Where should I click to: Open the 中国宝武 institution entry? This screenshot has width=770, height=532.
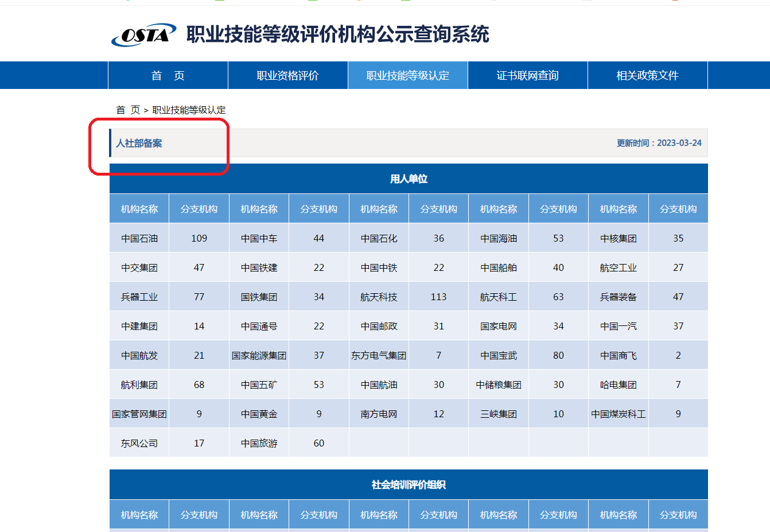[x=499, y=355]
